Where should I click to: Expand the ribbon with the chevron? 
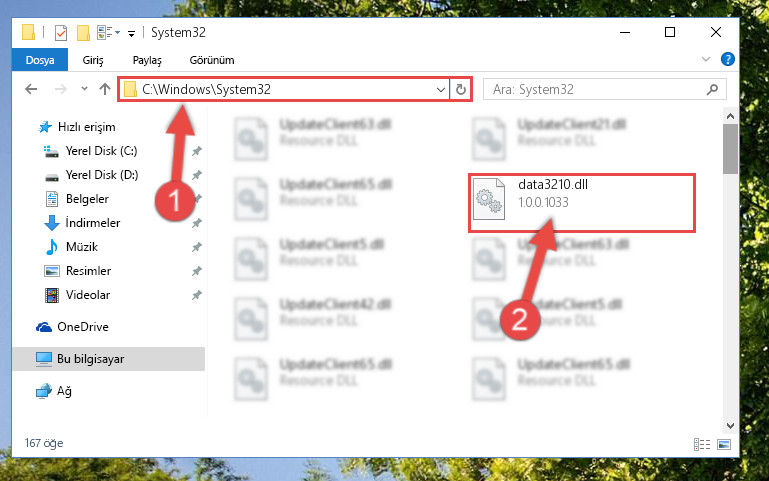[x=706, y=59]
